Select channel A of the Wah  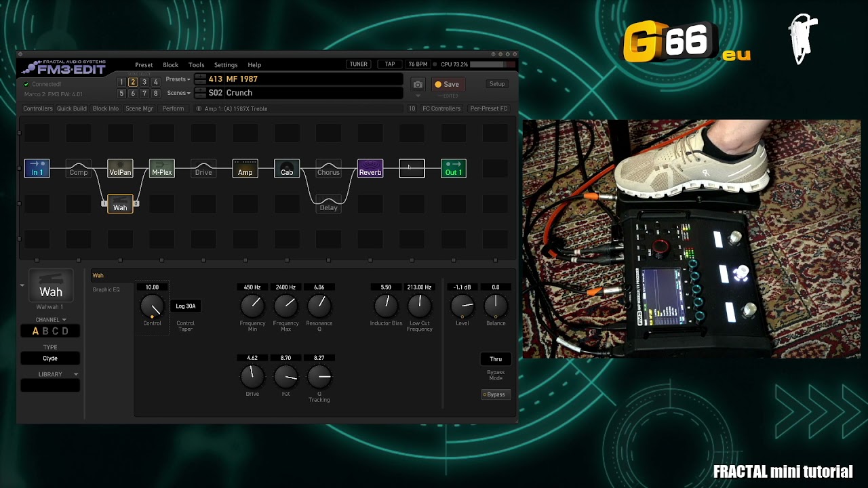(x=36, y=331)
